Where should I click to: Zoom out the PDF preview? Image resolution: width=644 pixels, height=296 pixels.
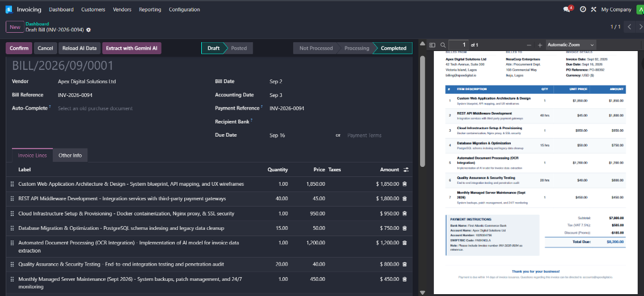click(528, 45)
